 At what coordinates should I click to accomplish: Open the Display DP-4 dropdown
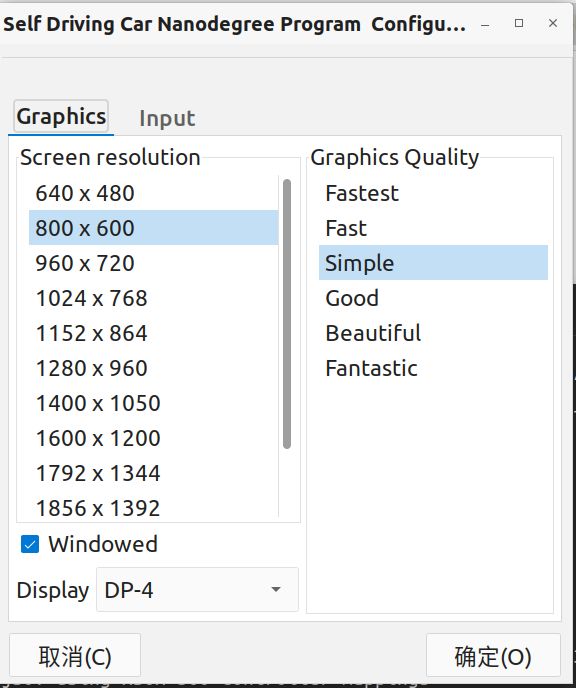point(197,589)
